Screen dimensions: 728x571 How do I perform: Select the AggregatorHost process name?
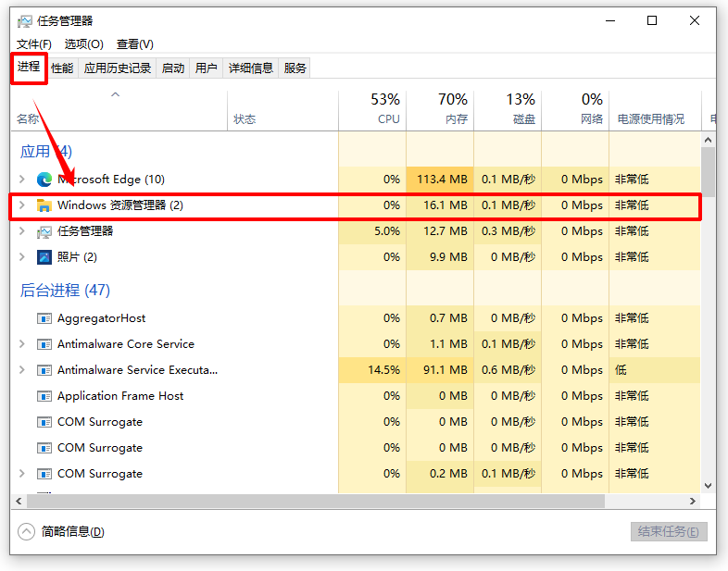click(101, 318)
